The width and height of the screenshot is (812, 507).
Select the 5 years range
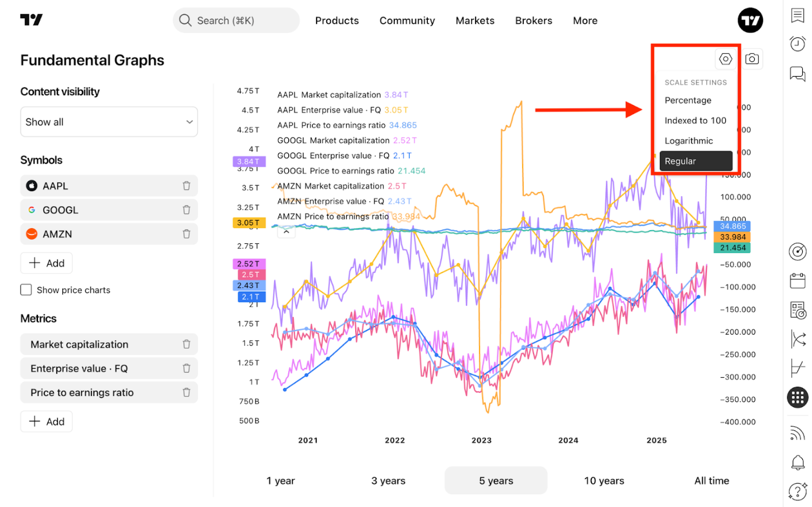click(x=496, y=481)
